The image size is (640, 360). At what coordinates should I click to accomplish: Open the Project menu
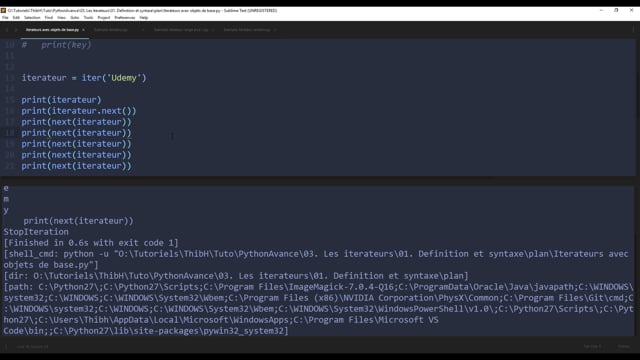pos(104,18)
